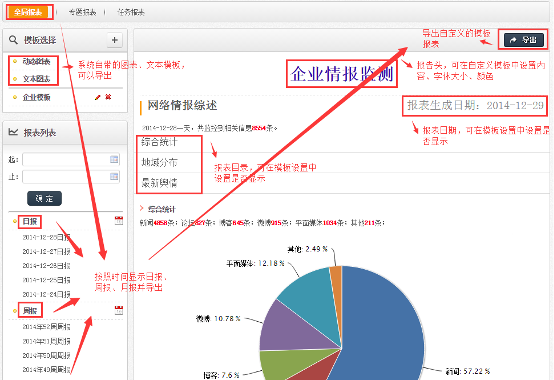
Task: Jump to 综合统计 in the report contents
Action: tap(159, 142)
